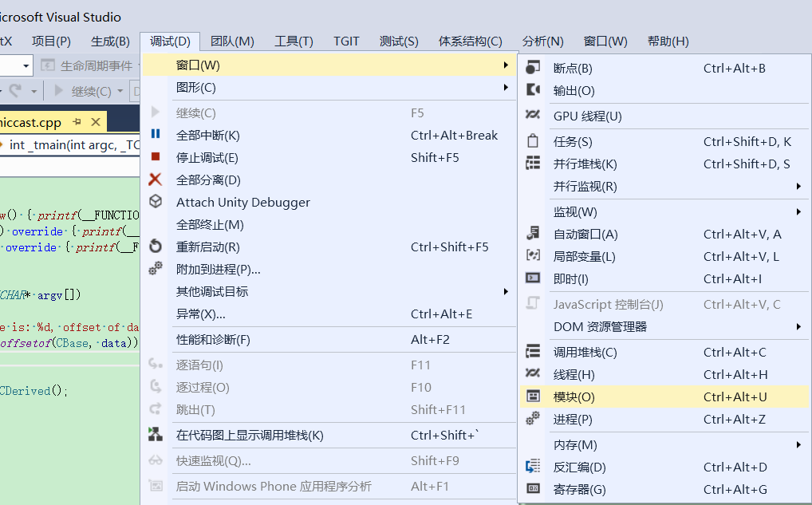This screenshot has width=812, height=505.
Task: Open the 生成(B) menu
Action: click(110, 41)
